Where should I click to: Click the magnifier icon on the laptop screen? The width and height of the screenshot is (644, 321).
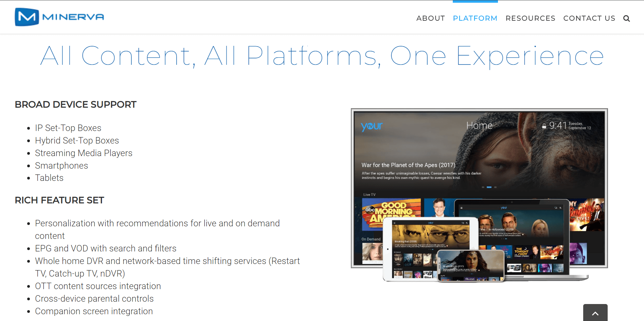pos(560,208)
